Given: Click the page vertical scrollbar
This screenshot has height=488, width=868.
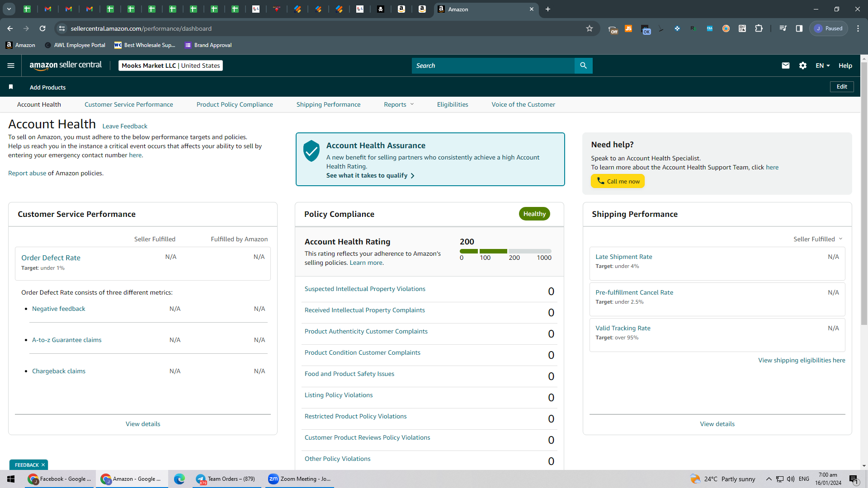Looking at the screenshot, I should tap(864, 194).
